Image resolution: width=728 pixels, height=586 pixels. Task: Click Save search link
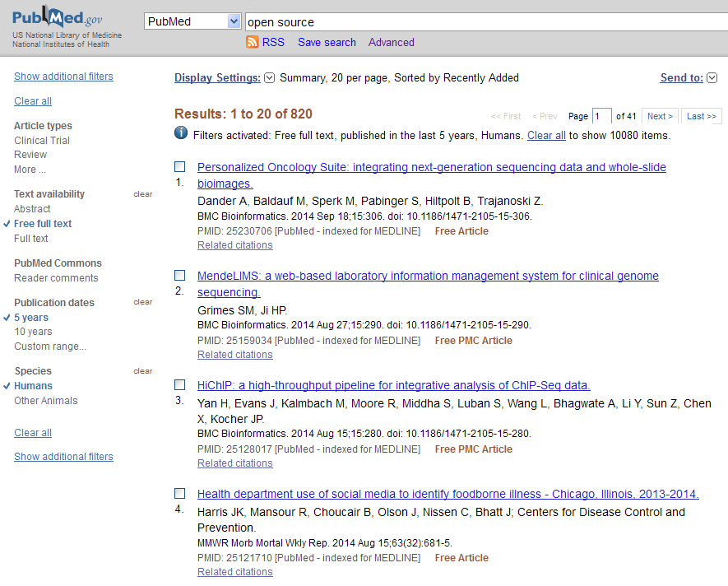[x=327, y=42]
